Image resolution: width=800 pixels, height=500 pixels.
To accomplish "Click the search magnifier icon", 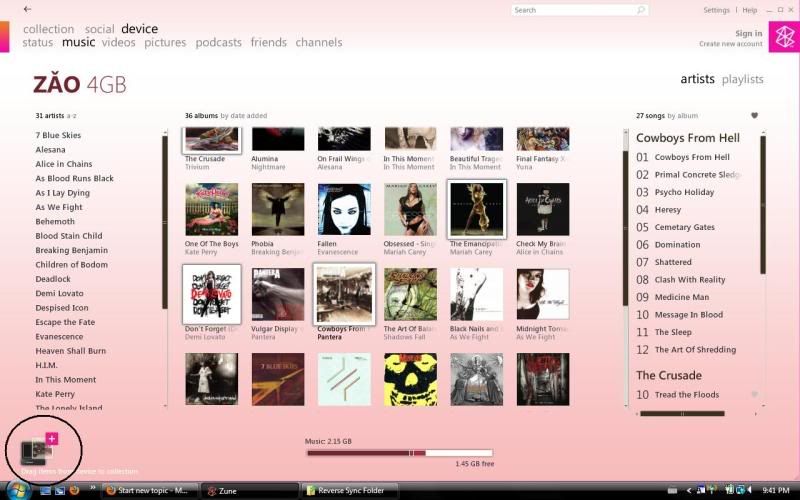I will pyautogui.click(x=641, y=10).
